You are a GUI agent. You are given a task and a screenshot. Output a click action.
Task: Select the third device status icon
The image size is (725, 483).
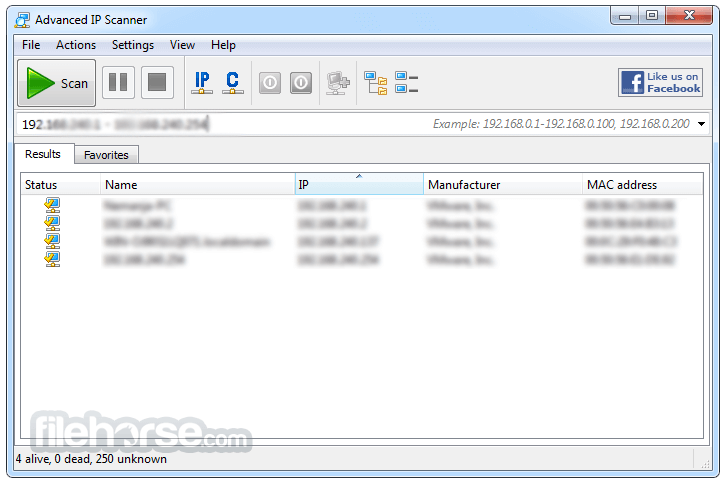click(x=52, y=241)
